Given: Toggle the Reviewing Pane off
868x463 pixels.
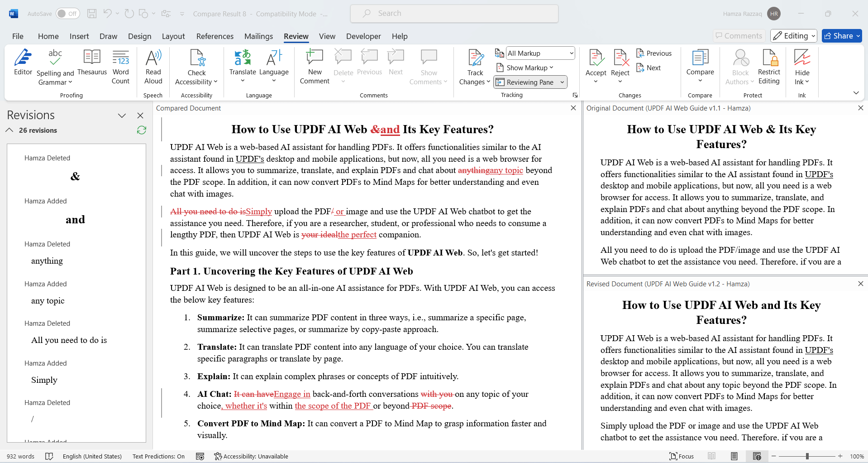Looking at the screenshot, I should (526, 82).
